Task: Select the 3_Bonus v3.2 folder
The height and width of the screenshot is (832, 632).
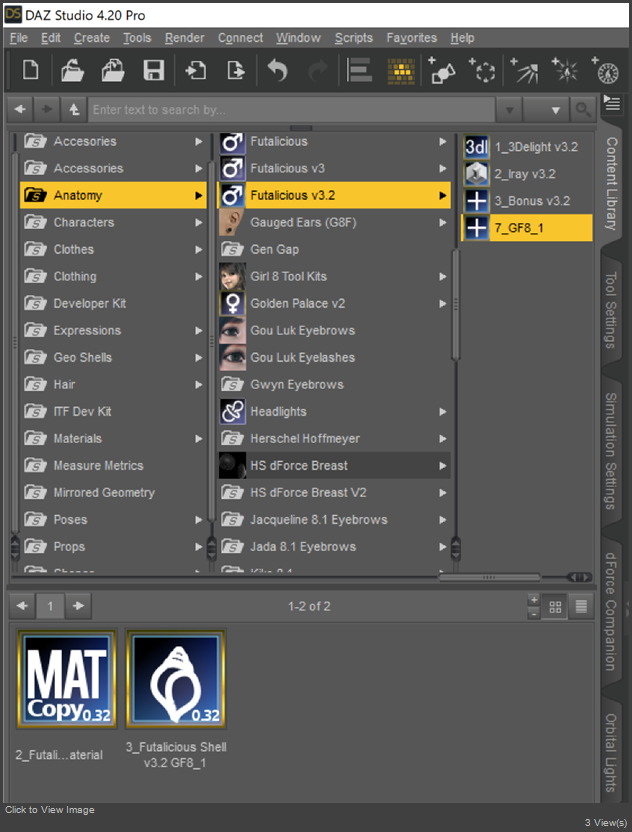Action: coord(527,201)
